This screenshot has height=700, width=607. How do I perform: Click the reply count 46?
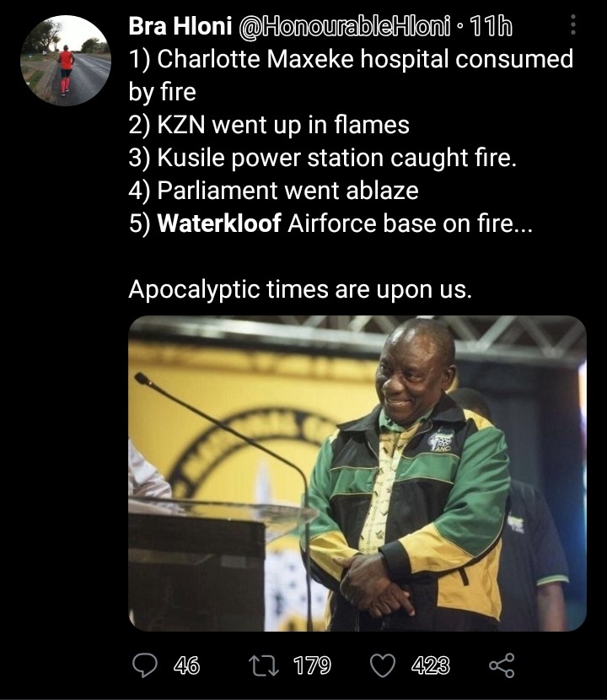pyautogui.click(x=186, y=665)
